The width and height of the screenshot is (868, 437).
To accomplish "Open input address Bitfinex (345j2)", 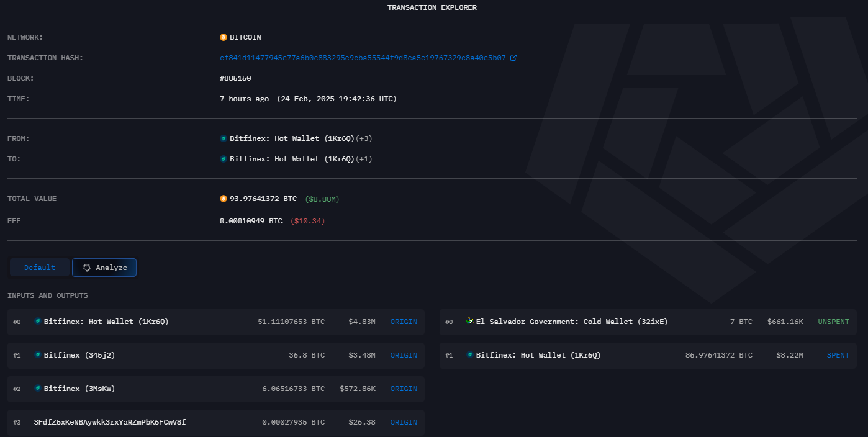I will (x=79, y=355).
